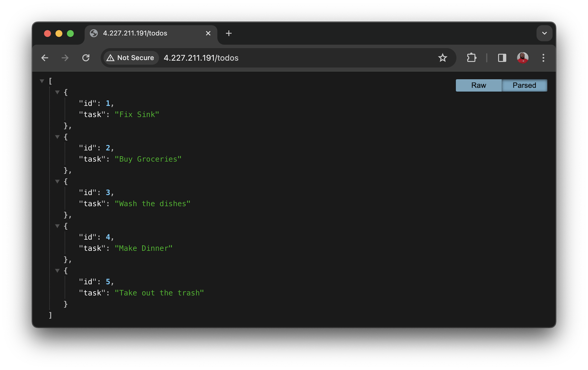The width and height of the screenshot is (588, 370).
Task: Open the browser extensions icon
Action: [x=472, y=58]
